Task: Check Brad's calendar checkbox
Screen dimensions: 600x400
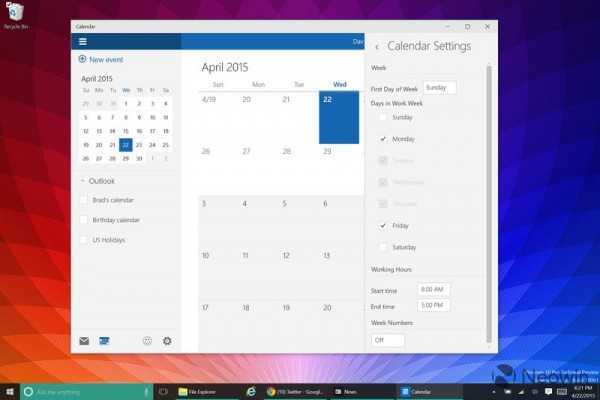Action: coord(83,200)
